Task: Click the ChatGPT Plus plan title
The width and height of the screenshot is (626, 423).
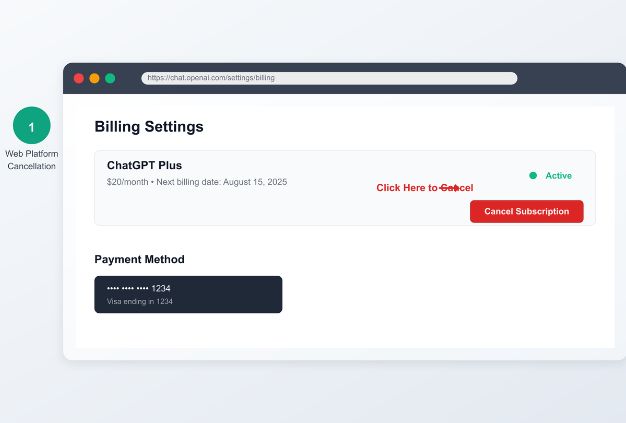Action: 144,165
